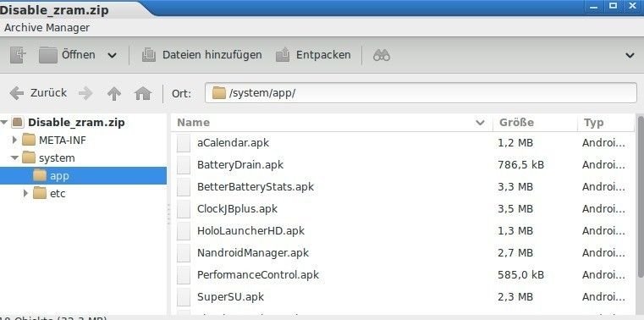Select the META-INF folder in tree
Screen dimensions: 644x320
point(63,140)
